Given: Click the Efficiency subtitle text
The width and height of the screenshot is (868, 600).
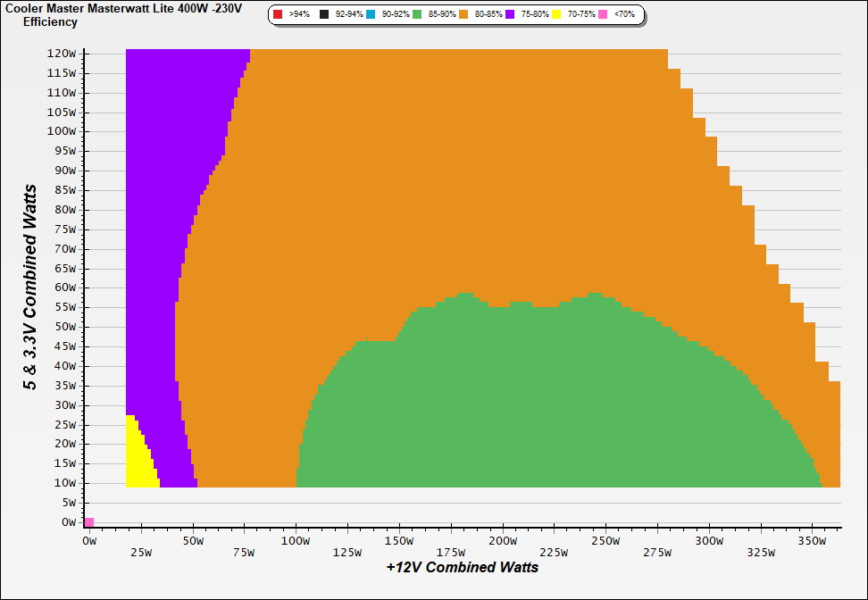Looking at the screenshot, I should [50, 21].
